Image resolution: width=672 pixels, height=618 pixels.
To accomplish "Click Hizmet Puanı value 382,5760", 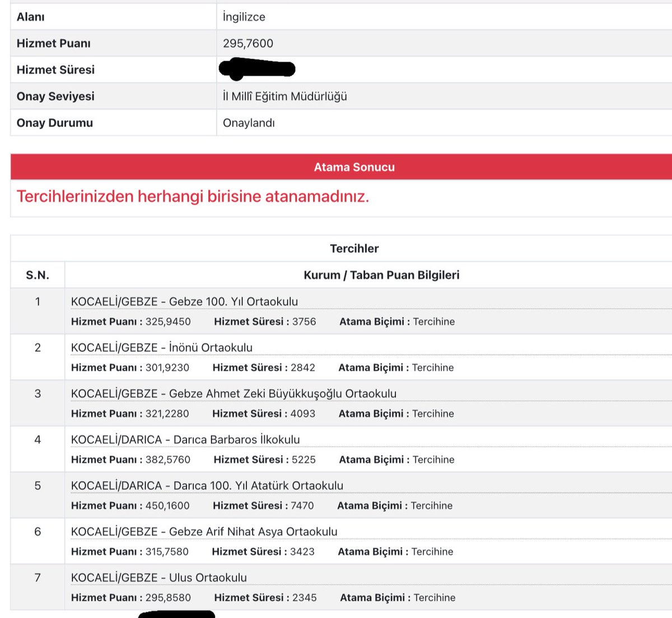I will pos(168,460).
